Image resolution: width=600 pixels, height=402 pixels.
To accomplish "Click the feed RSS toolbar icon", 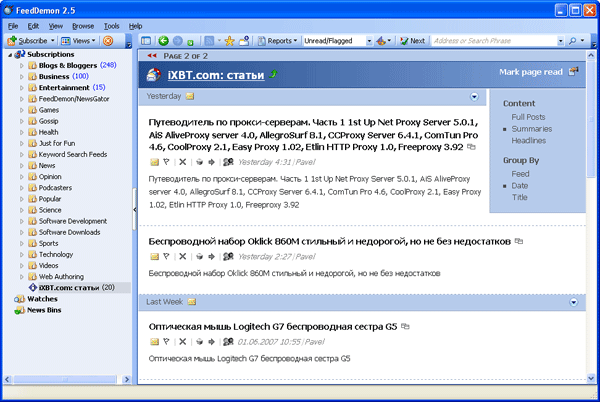I will tap(209, 41).
